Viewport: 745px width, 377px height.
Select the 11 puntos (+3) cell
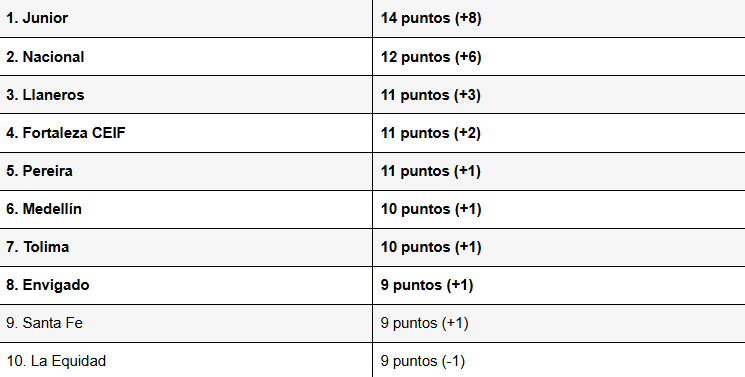(x=559, y=95)
